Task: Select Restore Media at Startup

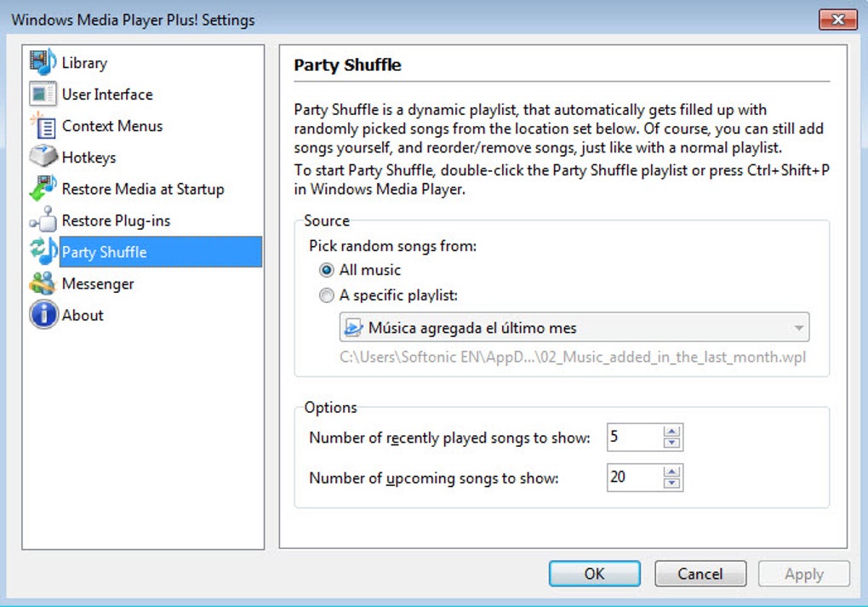Action: tap(143, 189)
